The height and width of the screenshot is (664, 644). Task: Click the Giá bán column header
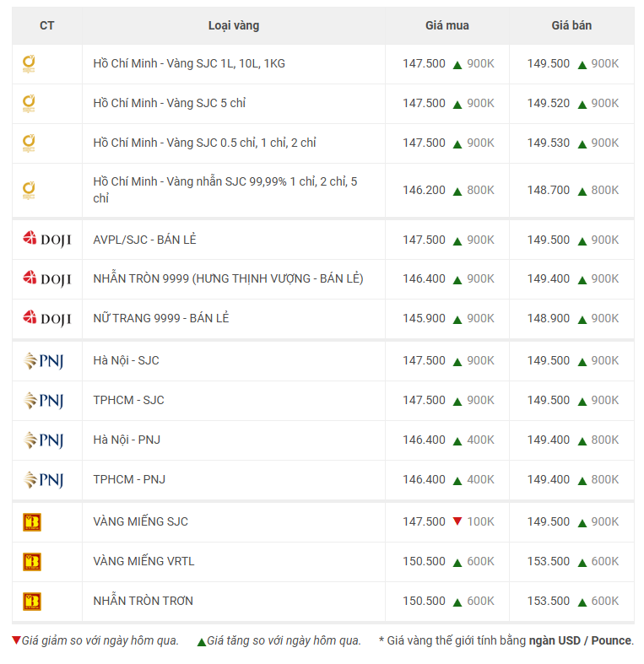(571, 25)
